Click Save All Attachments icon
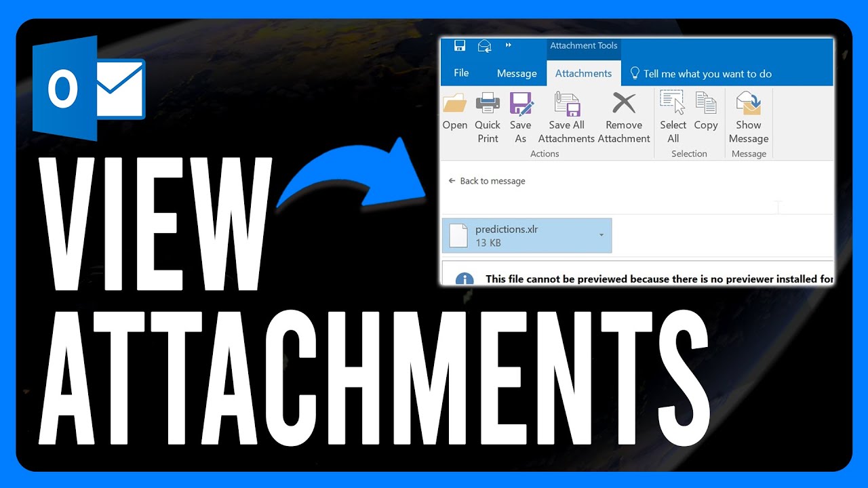The image size is (868, 488). pyautogui.click(x=567, y=103)
